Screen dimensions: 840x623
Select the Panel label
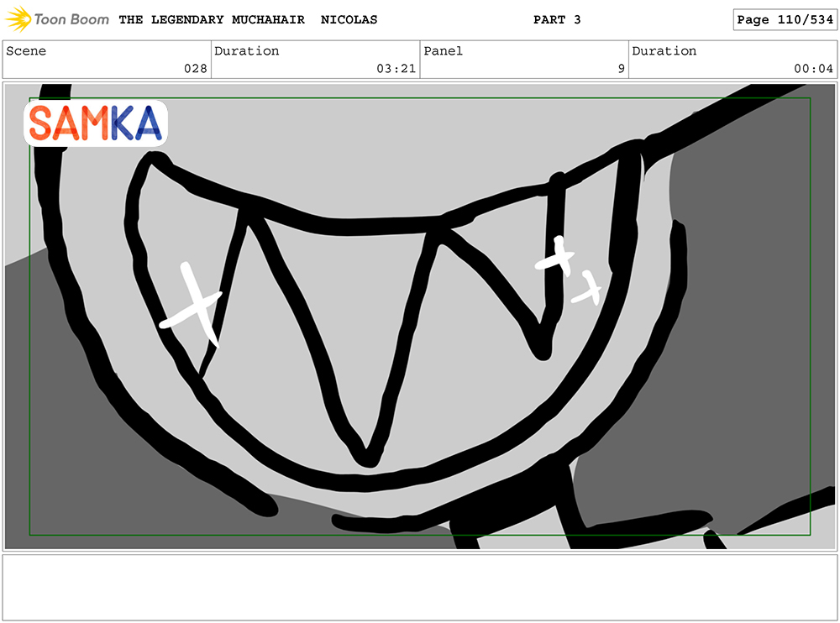click(x=443, y=51)
